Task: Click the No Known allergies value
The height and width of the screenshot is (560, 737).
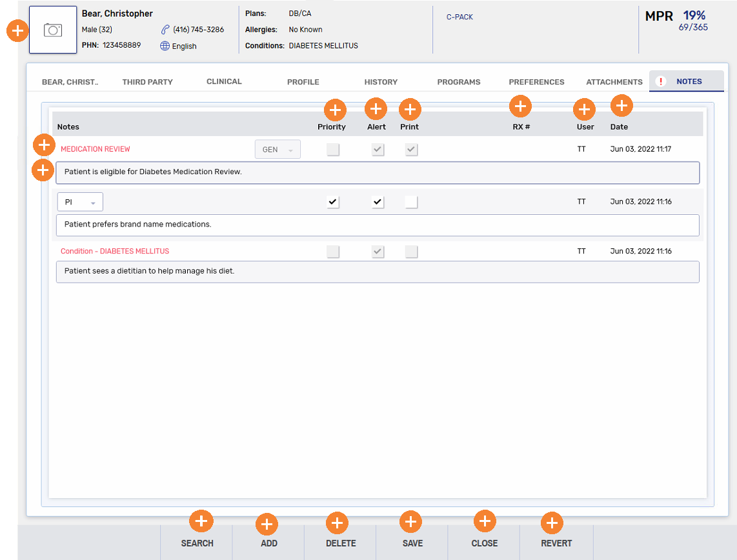Action: 305,30
